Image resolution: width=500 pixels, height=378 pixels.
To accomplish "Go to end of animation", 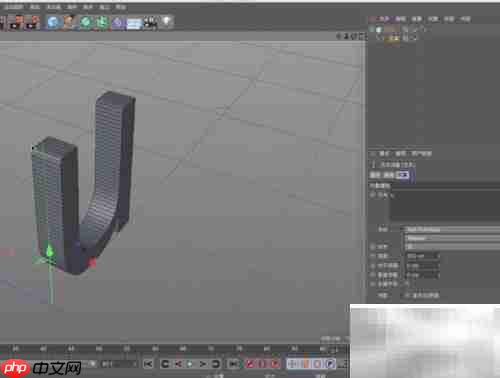I will (233, 364).
